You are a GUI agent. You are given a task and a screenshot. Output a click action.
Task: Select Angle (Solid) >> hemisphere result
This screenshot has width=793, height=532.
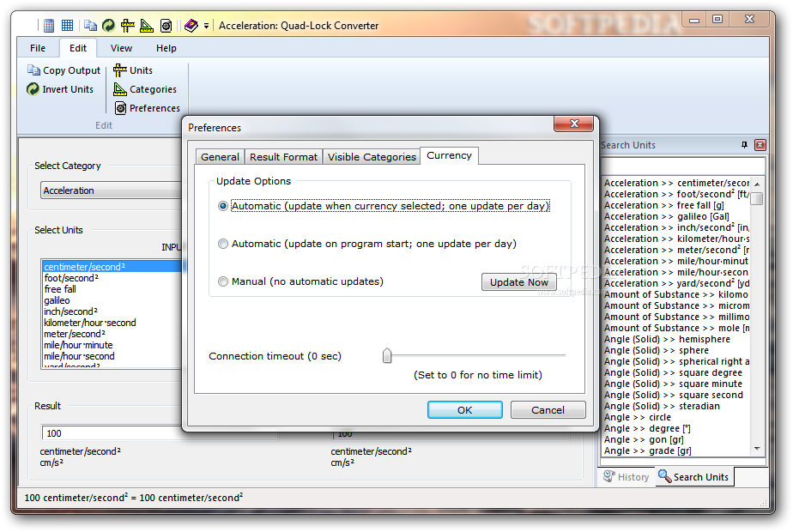coord(676,339)
